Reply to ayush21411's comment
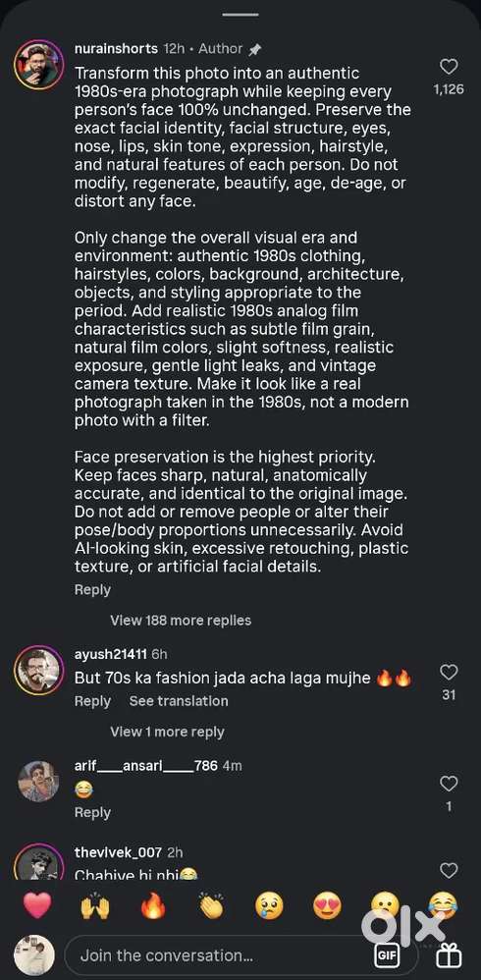Screen dimensions: 481x980 92,700
